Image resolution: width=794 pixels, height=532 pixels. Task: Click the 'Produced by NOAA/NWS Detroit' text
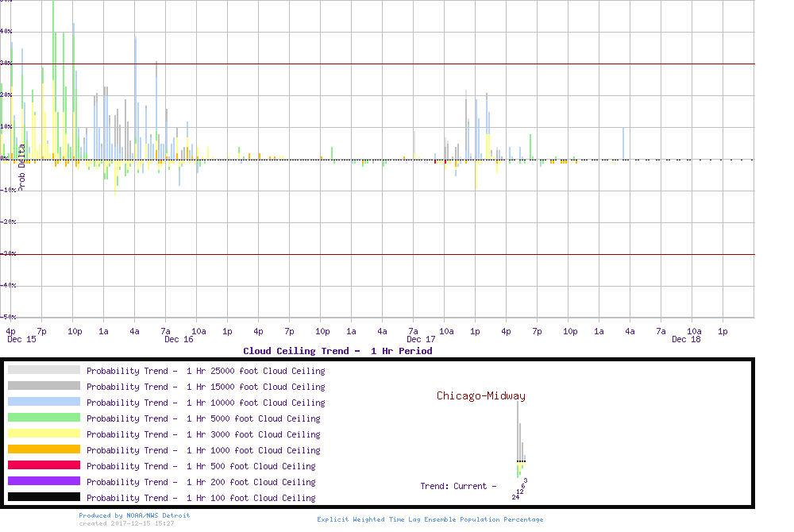134,515
